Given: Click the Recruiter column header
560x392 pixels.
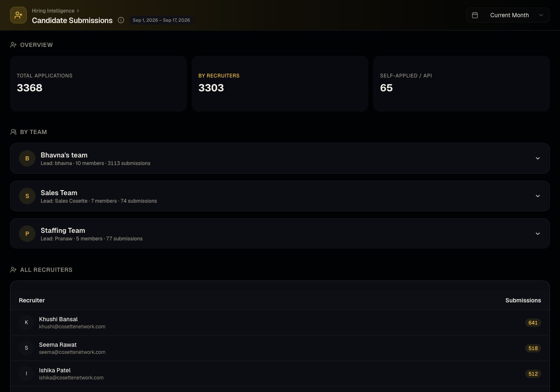Looking at the screenshot, I should tap(32, 300).
